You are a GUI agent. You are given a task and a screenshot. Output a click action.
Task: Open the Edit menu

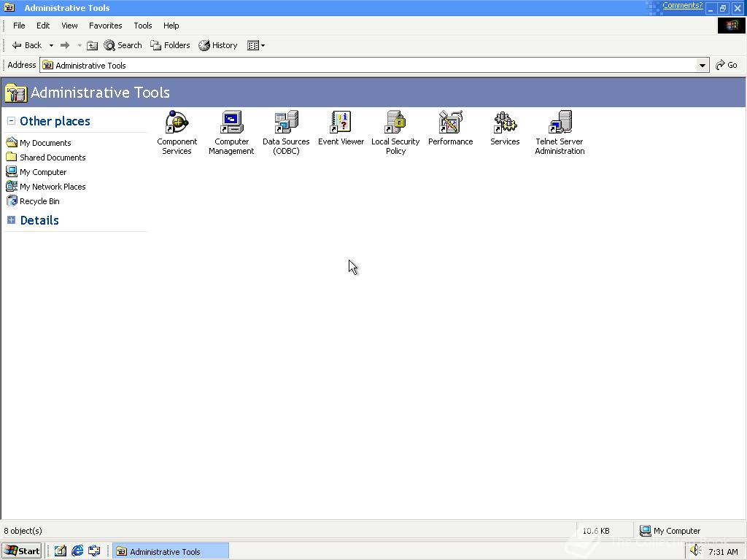point(43,26)
